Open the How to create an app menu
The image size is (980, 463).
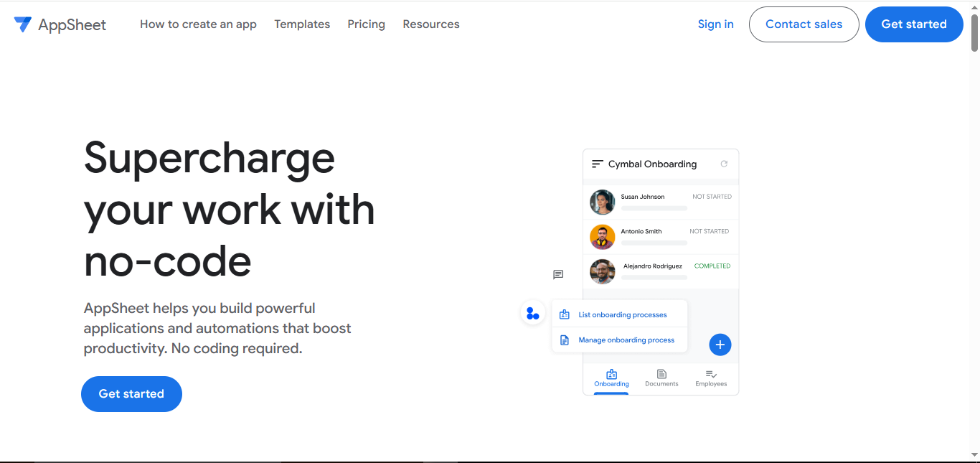pos(198,24)
